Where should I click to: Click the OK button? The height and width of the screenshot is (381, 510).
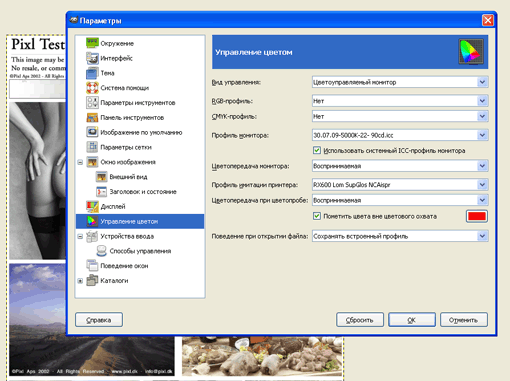click(x=412, y=320)
